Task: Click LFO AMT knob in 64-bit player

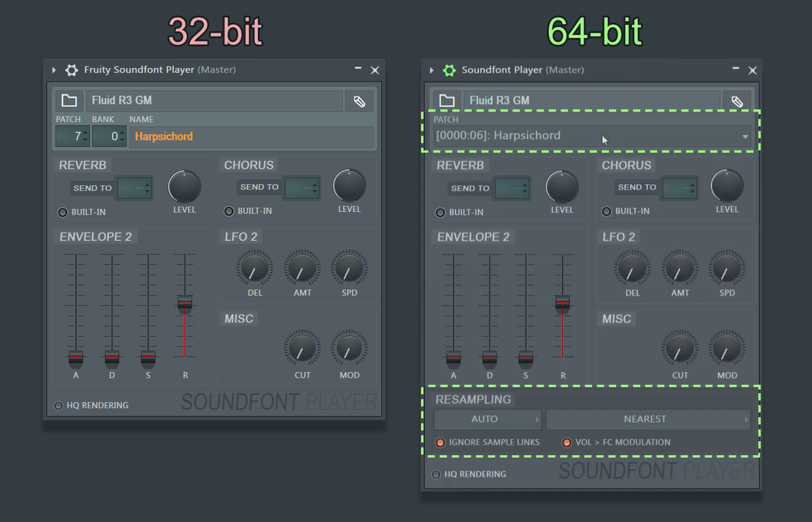Action: point(680,268)
